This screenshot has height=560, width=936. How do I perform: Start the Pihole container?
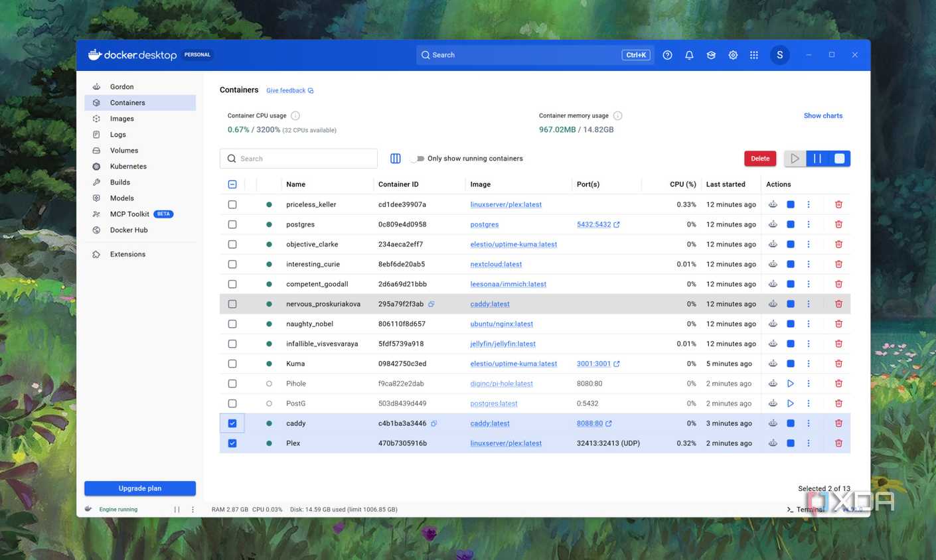tap(791, 384)
